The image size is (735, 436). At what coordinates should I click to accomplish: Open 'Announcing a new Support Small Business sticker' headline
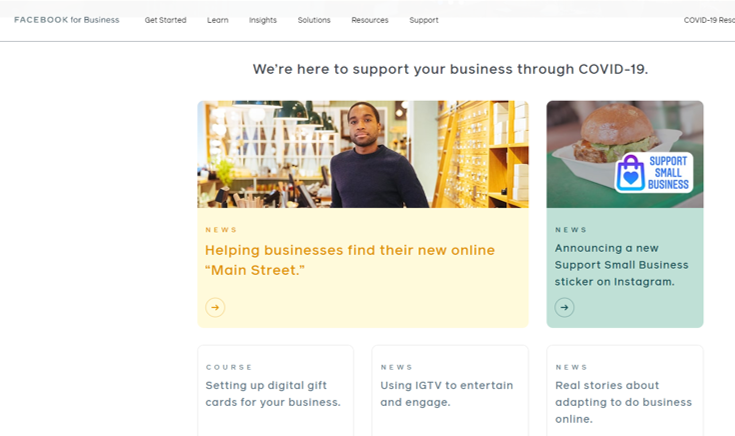[x=622, y=265]
